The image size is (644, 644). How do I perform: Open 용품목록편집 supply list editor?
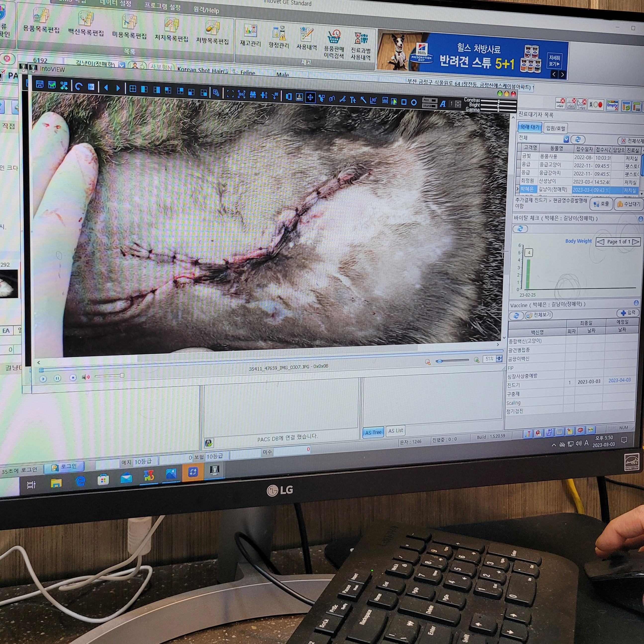[41, 21]
